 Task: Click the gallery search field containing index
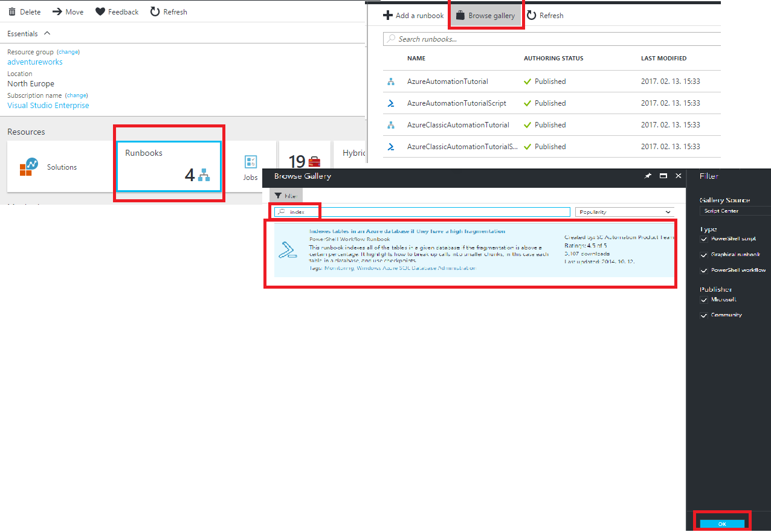(x=422, y=212)
